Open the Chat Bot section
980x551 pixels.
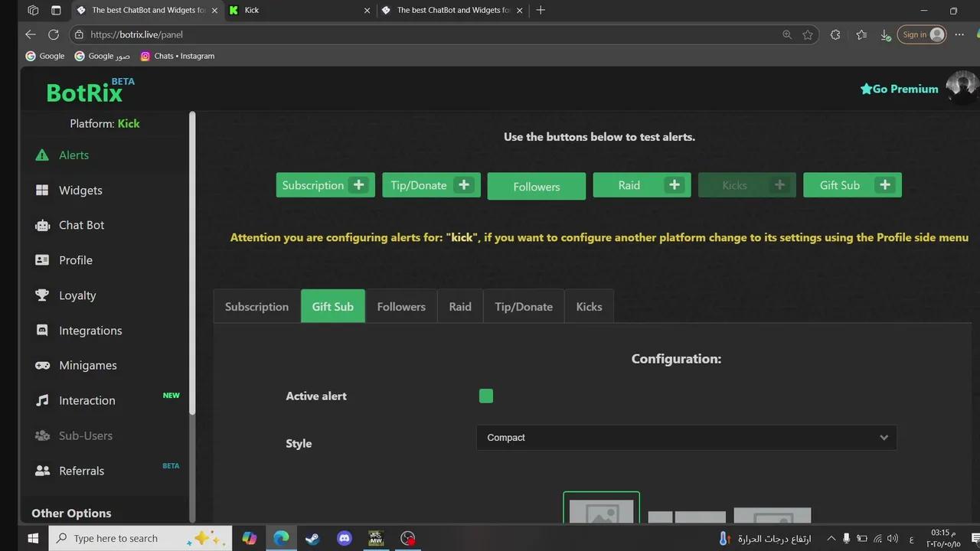tap(81, 225)
